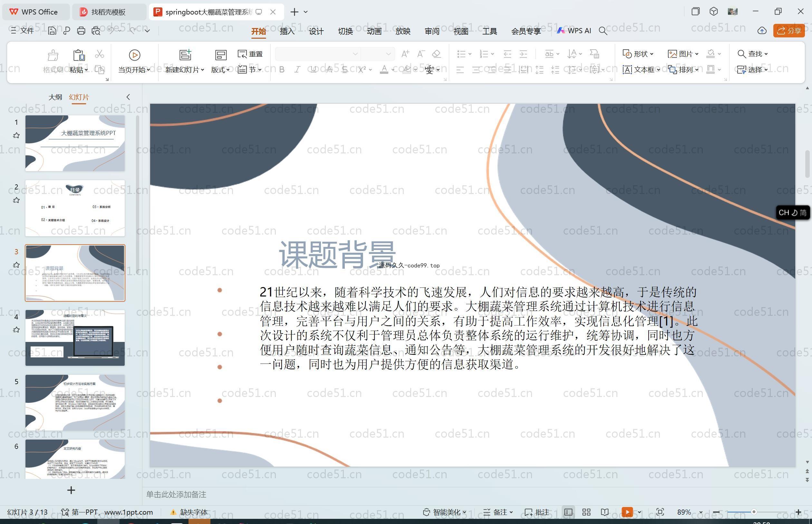Open the Layout (版式) dropdown
The width and height of the screenshot is (812, 524).
(x=220, y=70)
